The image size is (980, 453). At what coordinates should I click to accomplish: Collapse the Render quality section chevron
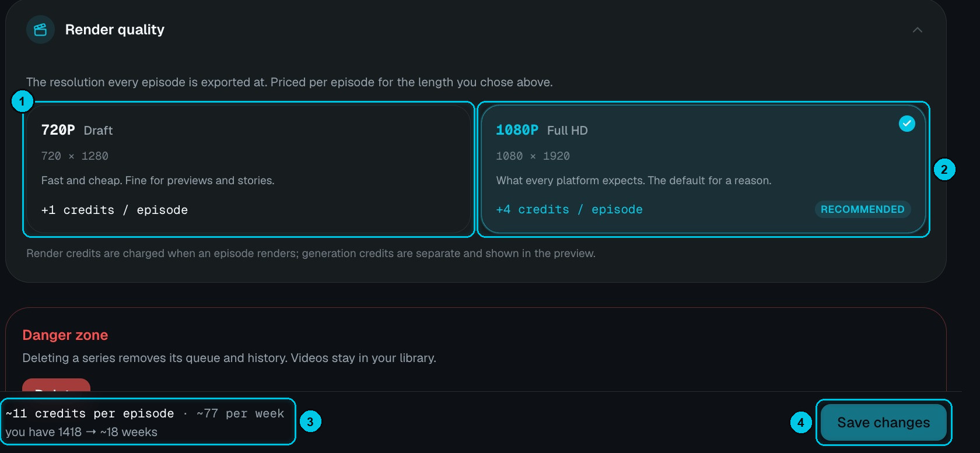918,30
